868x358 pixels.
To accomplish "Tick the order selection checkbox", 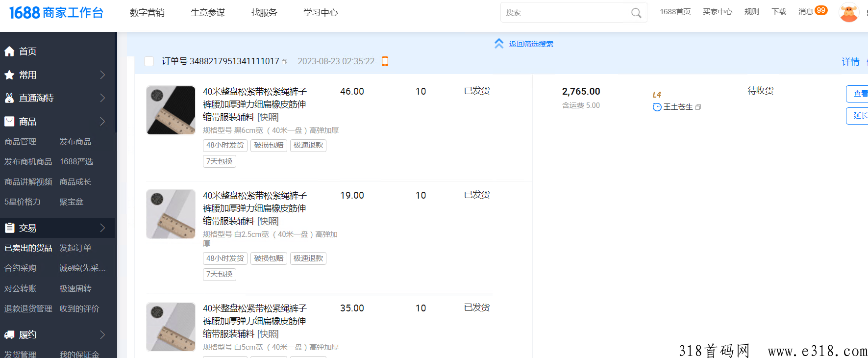I will pyautogui.click(x=149, y=61).
